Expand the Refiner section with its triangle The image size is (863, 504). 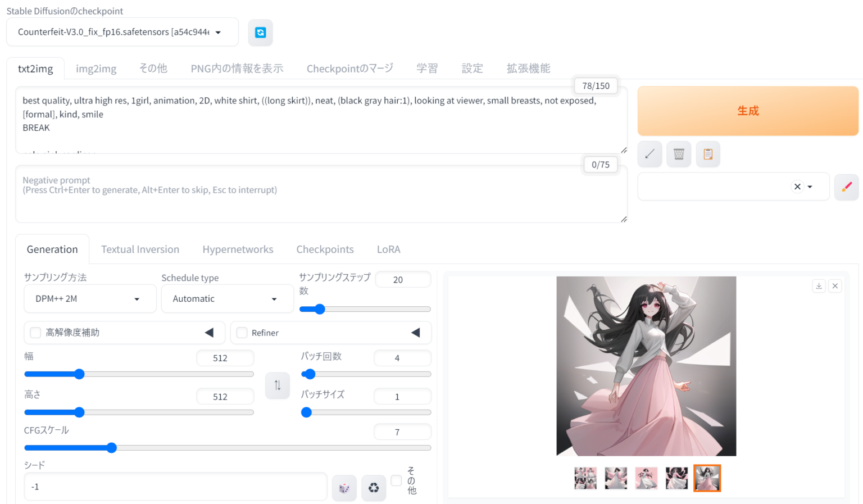416,332
